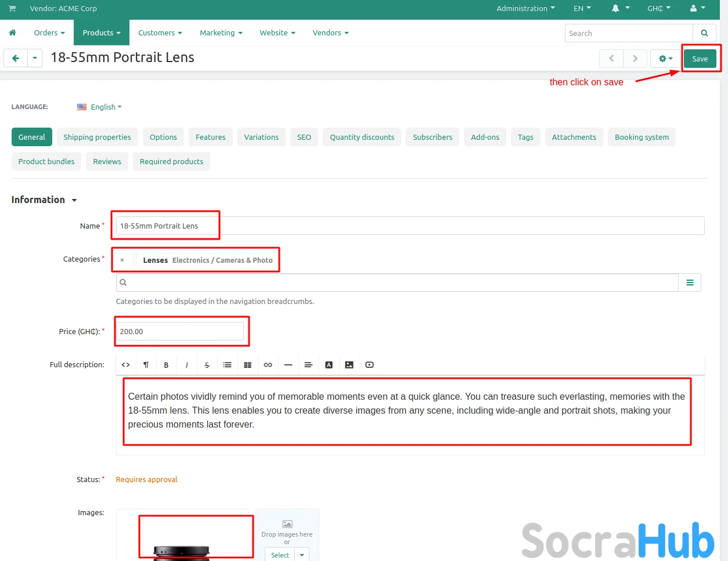Open the Quantity discounts tab

(x=362, y=137)
